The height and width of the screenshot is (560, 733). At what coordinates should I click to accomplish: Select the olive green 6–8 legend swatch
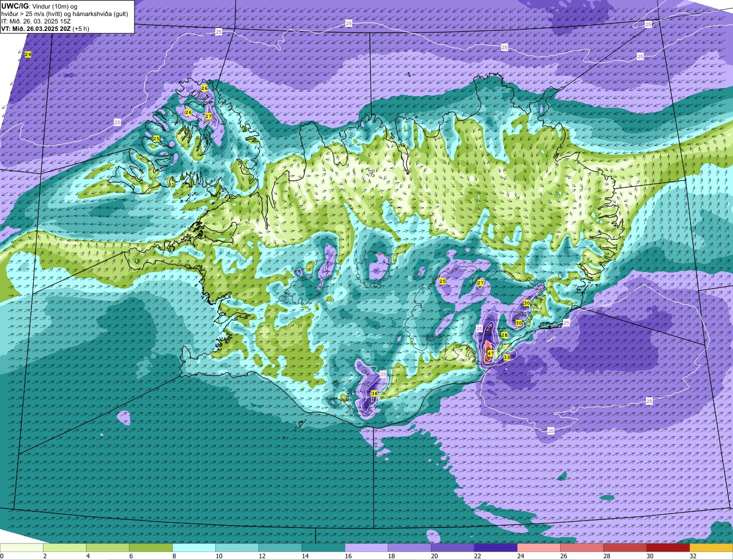click(151, 547)
